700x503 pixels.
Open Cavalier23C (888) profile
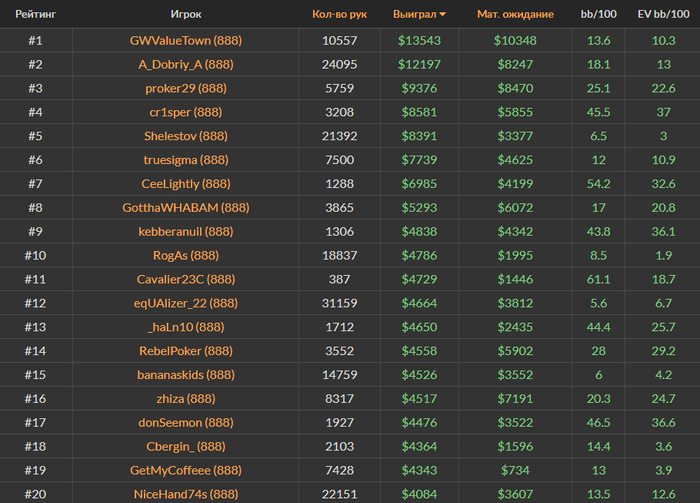pyautogui.click(x=186, y=279)
